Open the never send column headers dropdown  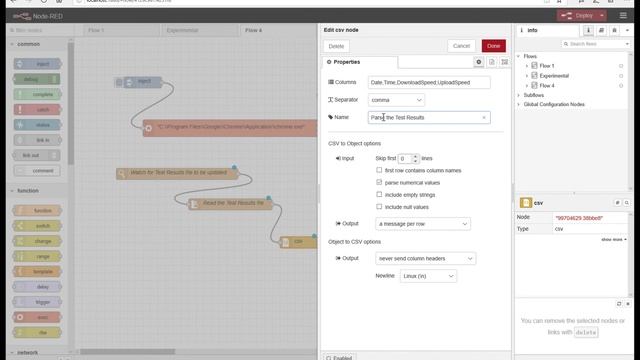(x=425, y=258)
